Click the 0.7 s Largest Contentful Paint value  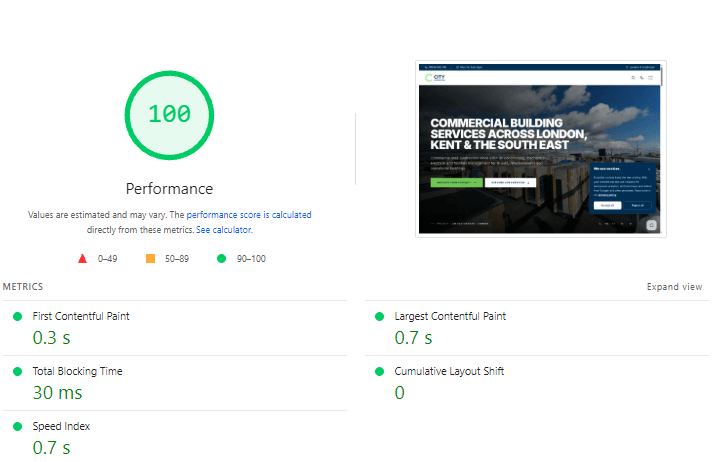click(413, 338)
